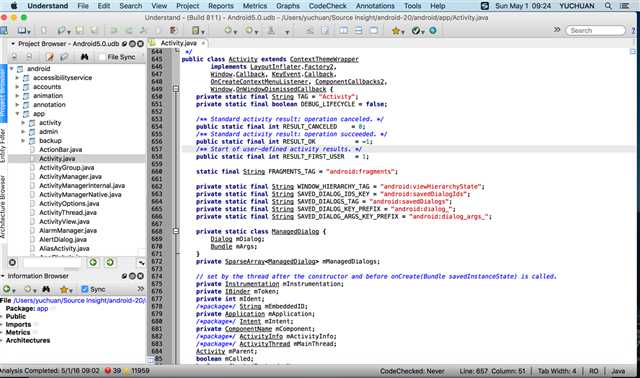Click the notebook icon in the main toolbar

(x=196, y=31)
